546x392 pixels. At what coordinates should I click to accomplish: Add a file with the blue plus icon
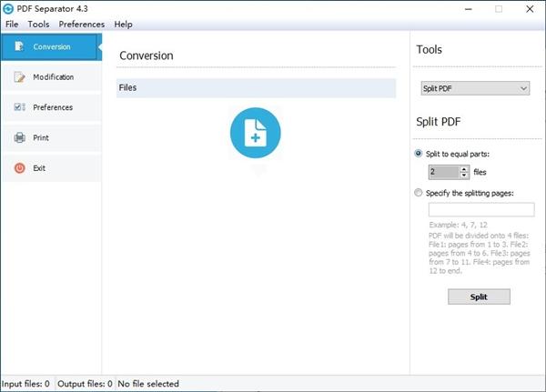pyautogui.click(x=255, y=133)
